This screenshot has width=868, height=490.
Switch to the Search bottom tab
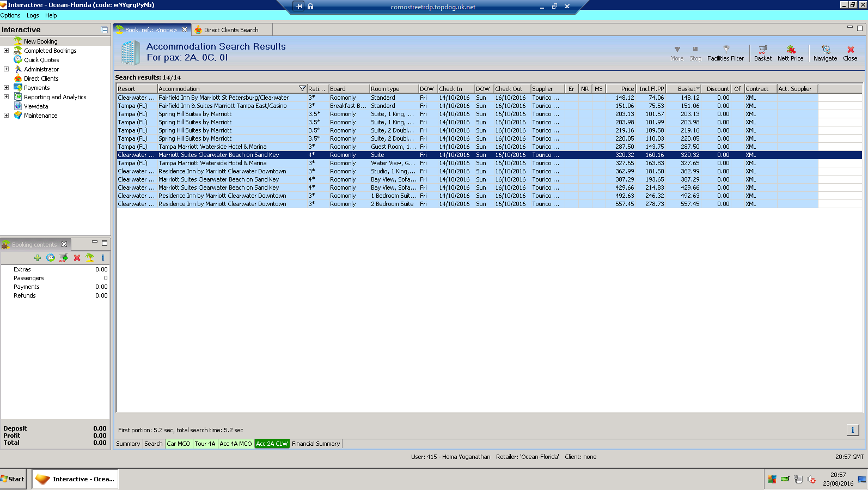(x=154, y=444)
